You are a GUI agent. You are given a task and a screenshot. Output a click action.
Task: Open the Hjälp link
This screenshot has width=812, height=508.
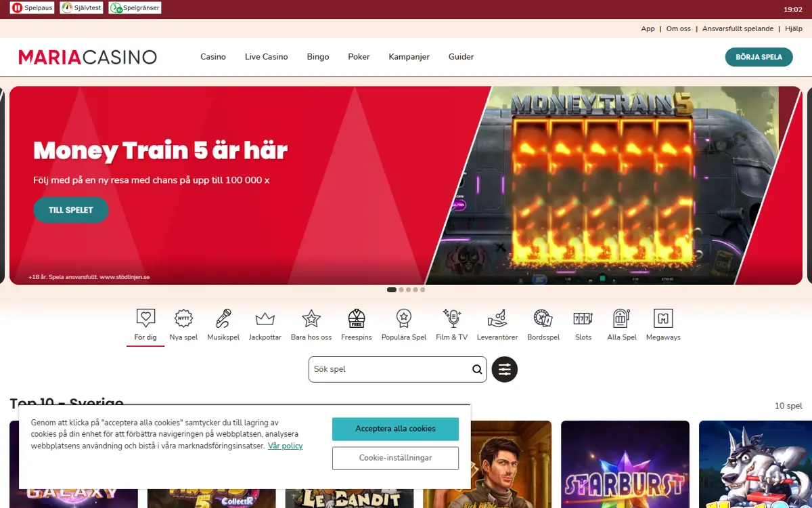(794, 28)
